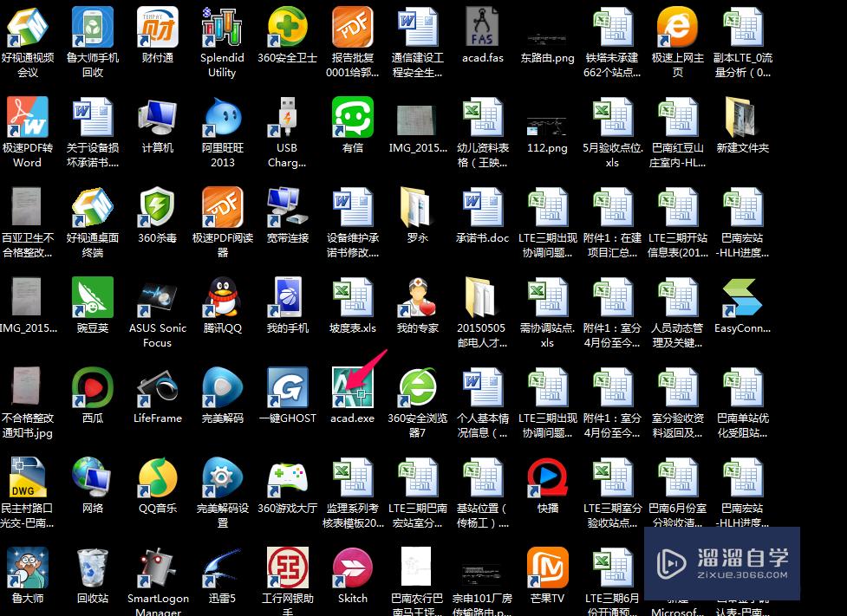Screen dimensions: 847x616
Task: Launch 迅雷5 download shortcut
Action: [x=223, y=568]
